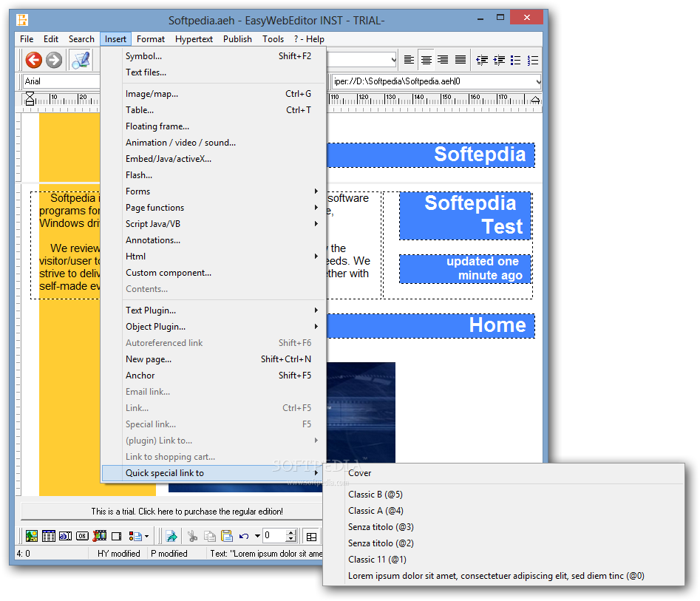The image size is (700, 601).
Task: Expand the Script Java/VB submenu
Action: coord(214,224)
